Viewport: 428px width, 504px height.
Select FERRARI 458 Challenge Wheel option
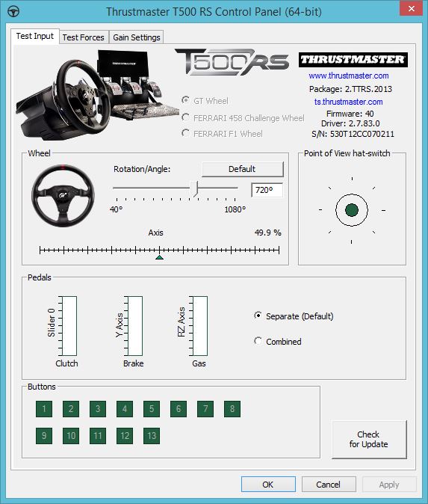pos(243,118)
